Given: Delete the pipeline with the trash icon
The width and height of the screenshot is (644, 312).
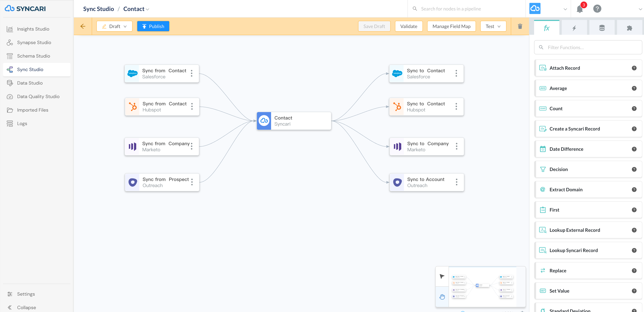Looking at the screenshot, I should (x=520, y=26).
